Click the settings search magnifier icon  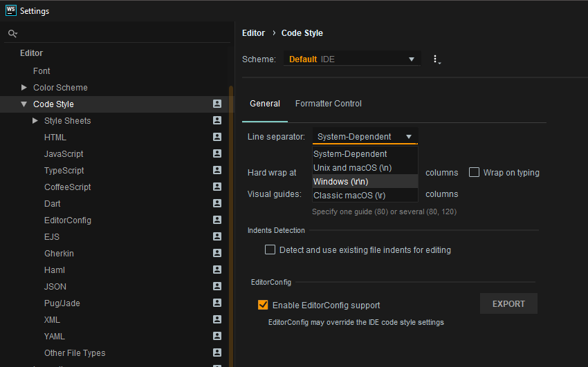[12, 33]
